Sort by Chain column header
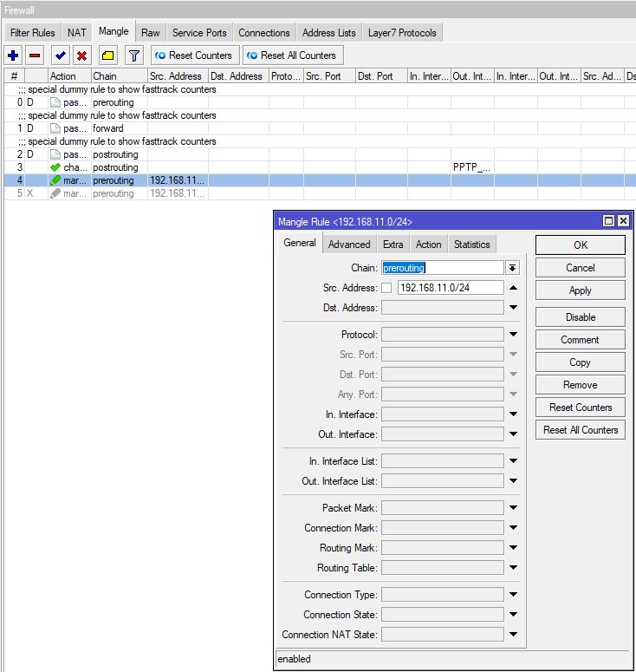 [119, 75]
